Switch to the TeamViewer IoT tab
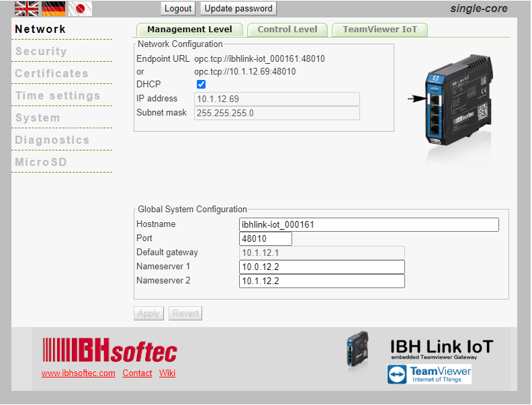 [380, 30]
